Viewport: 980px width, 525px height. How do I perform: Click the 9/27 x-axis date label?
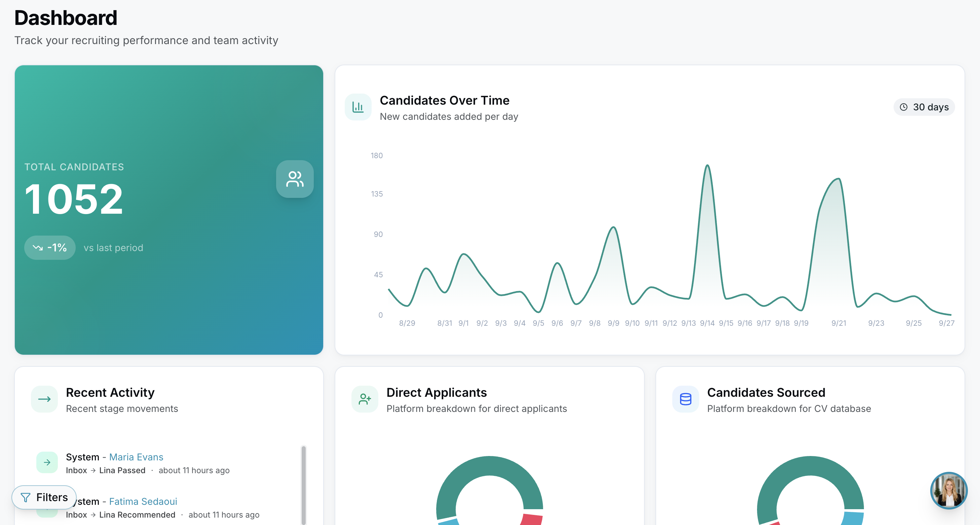(946, 323)
